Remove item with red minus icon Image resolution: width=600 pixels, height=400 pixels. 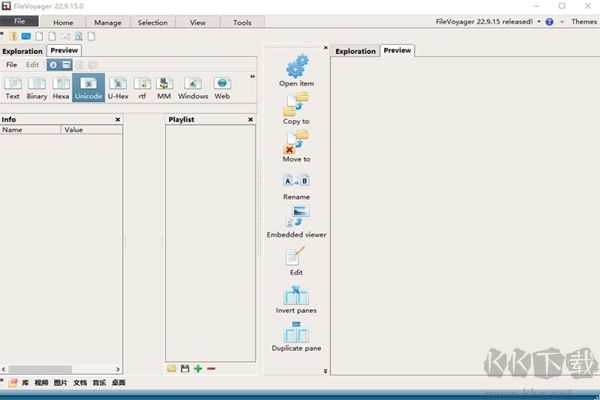coord(211,369)
